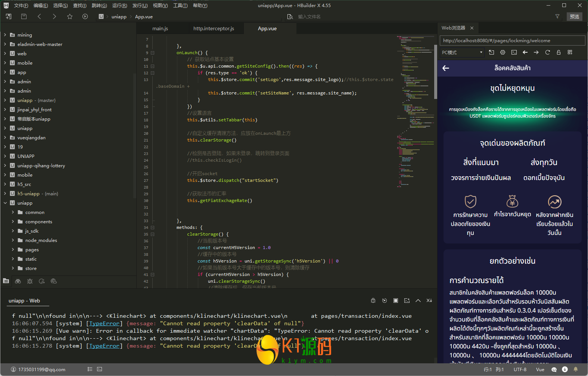Stop the running console process
This screenshot has height=376, width=588.
[396, 301]
